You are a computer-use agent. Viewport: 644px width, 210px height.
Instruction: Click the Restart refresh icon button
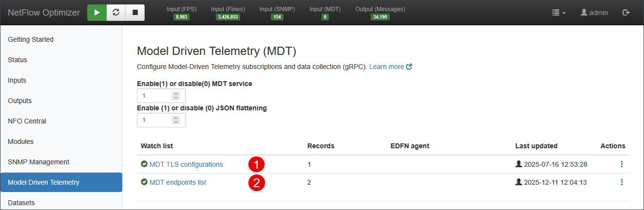click(116, 13)
